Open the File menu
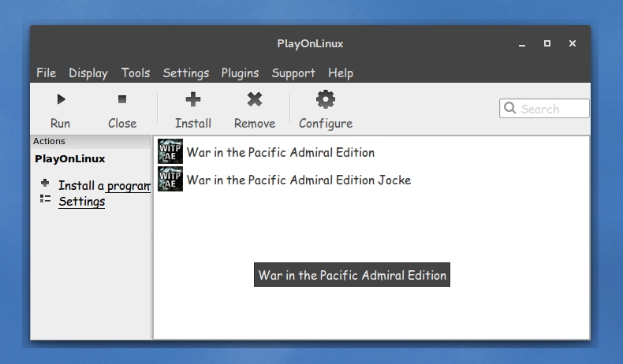623x364 pixels. pyautogui.click(x=46, y=73)
